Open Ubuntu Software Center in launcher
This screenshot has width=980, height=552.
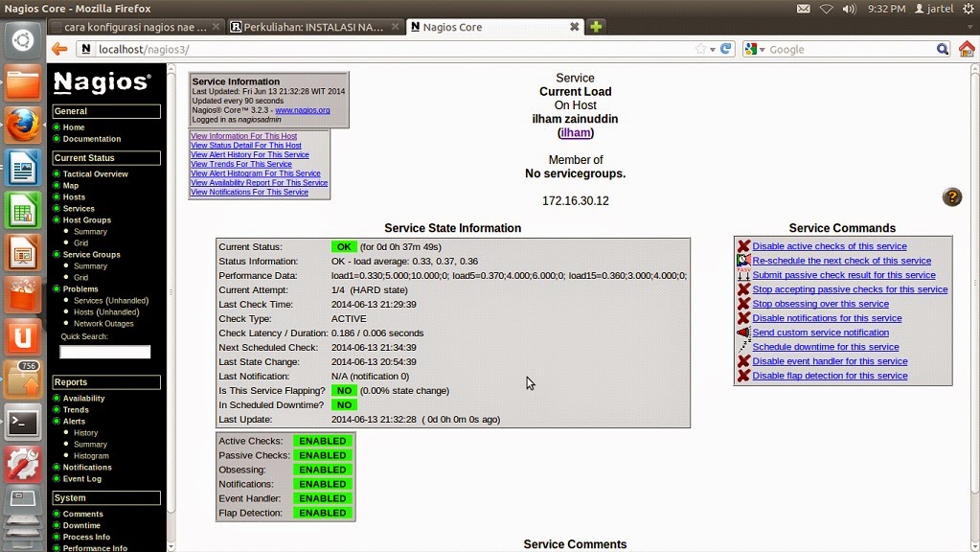[22, 295]
